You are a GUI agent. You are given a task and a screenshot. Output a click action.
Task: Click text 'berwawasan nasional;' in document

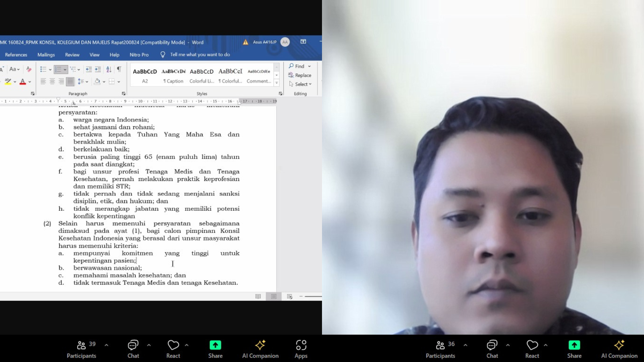[107, 268]
